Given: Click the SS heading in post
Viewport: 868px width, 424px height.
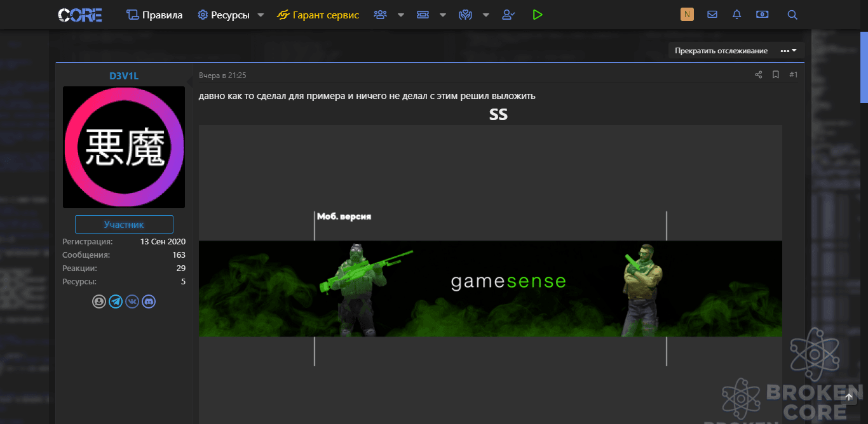Looking at the screenshot, I should (498, 115).
